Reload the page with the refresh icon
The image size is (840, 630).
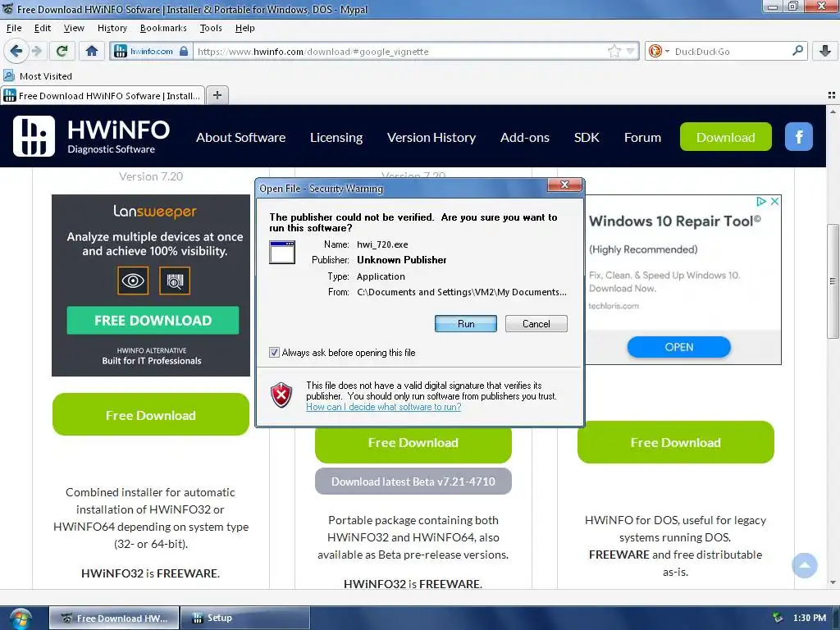click(62, 51)
